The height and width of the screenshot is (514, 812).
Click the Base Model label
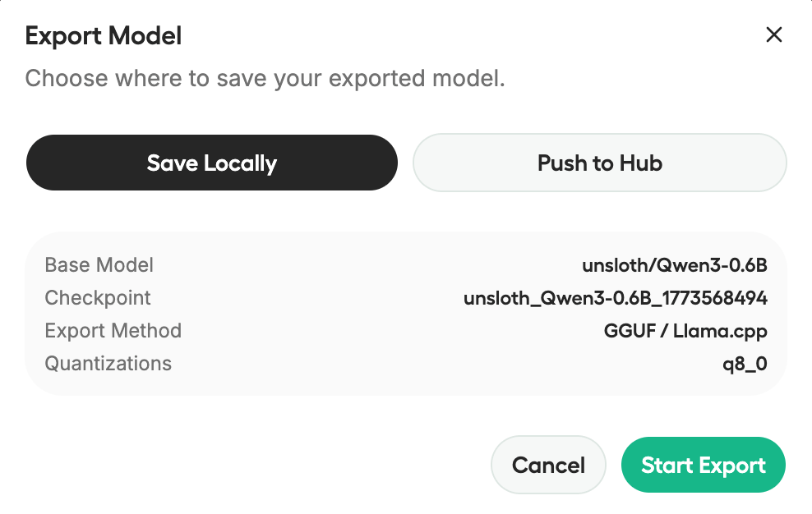point(98,264)
